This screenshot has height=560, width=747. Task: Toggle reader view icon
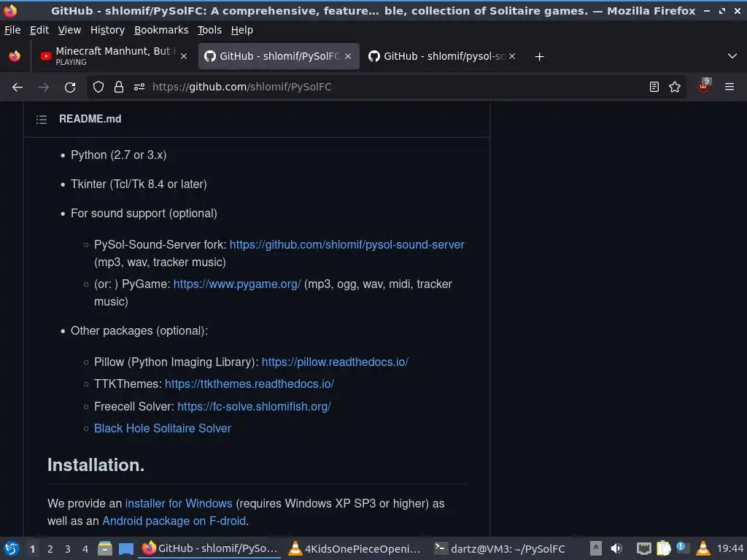(654, 87)
